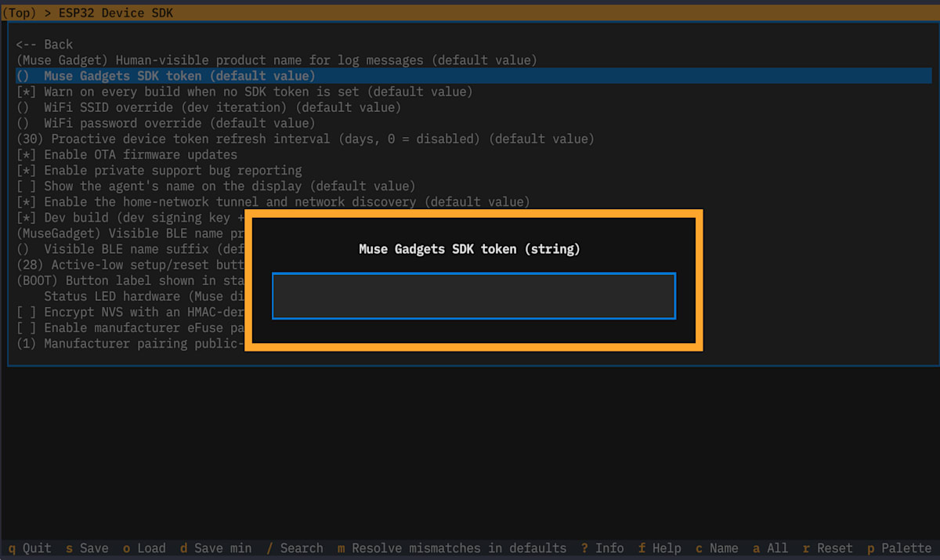940x560 pixels.
Task: Go back via the "<-- Back" entry
Action: pyautogui.click(x=45, y=45)
